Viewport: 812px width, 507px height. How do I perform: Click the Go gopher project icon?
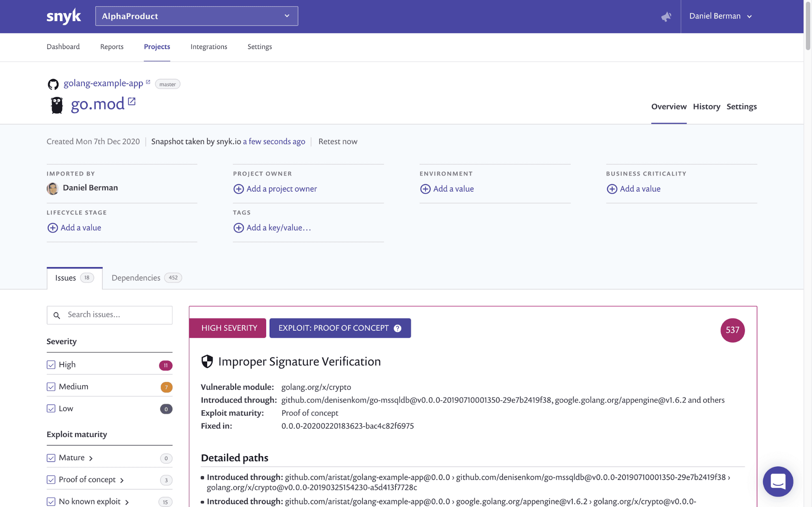[x=57, y=105]
